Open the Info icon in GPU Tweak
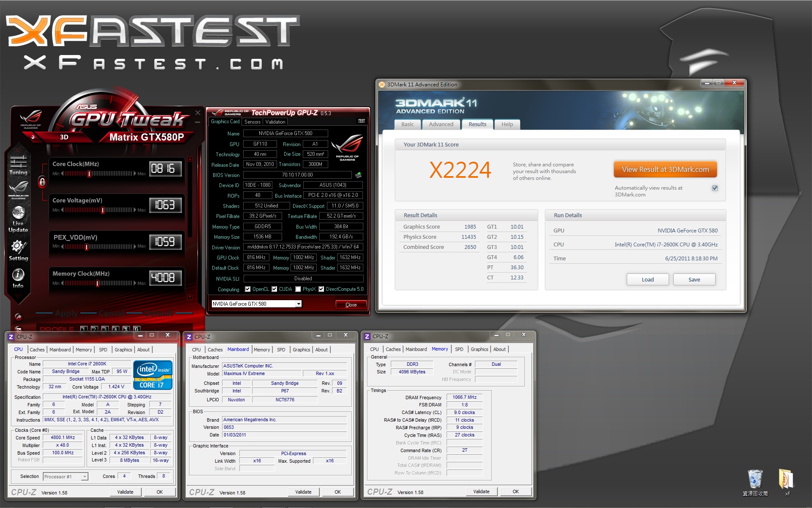812x508 pixels. (18, 275)
